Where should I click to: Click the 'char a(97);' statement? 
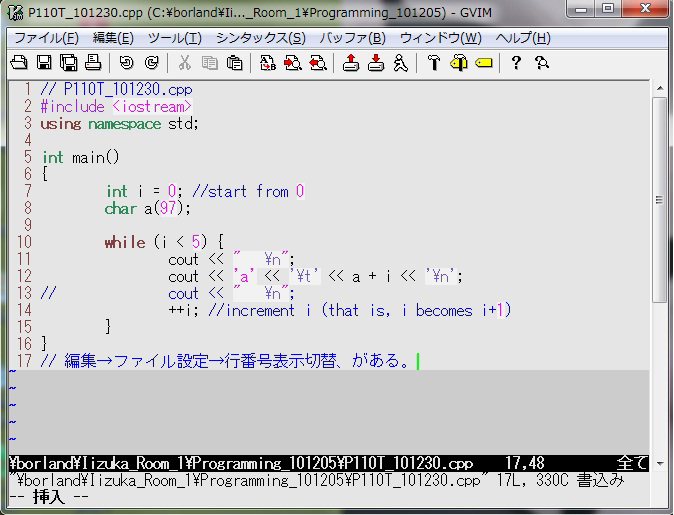click(x=147, y=209)
